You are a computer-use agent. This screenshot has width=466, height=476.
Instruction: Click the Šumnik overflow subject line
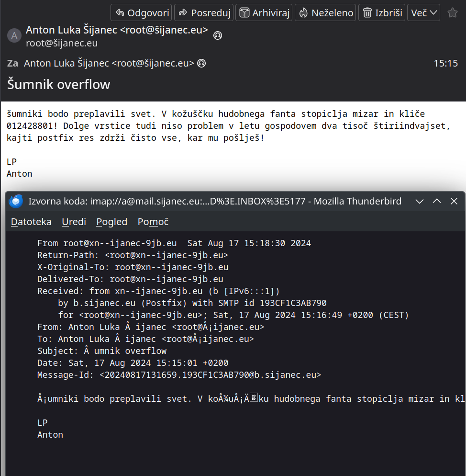point(59,85)
